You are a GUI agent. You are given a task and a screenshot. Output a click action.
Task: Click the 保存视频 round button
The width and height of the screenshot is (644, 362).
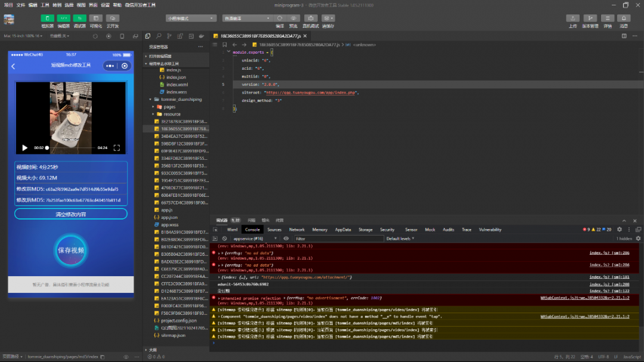point(70,250)
